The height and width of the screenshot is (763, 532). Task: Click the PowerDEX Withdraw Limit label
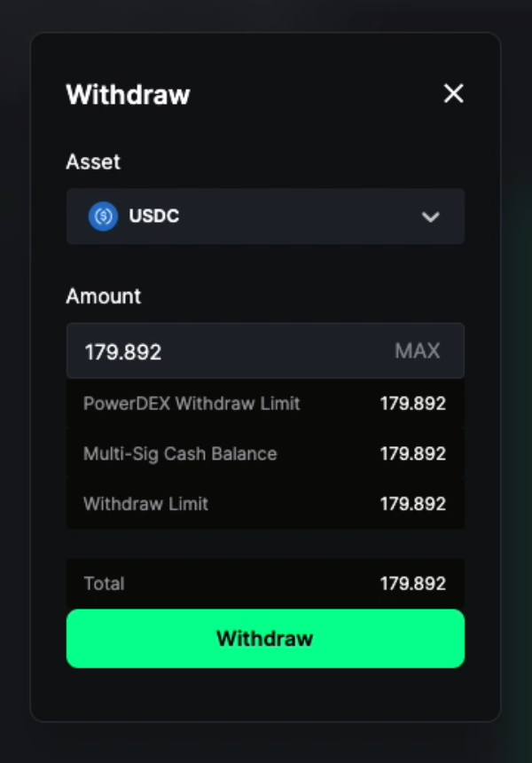point(192,404)
